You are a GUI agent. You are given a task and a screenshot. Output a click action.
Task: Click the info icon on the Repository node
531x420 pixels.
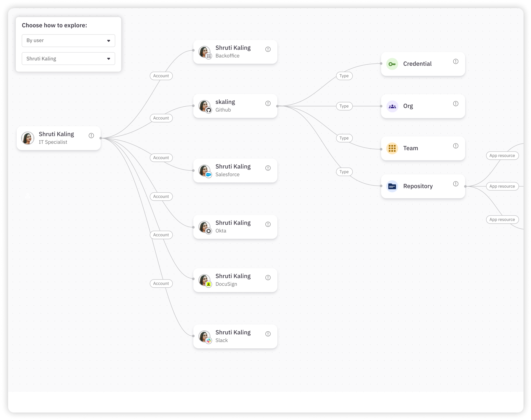pos(455,183)
